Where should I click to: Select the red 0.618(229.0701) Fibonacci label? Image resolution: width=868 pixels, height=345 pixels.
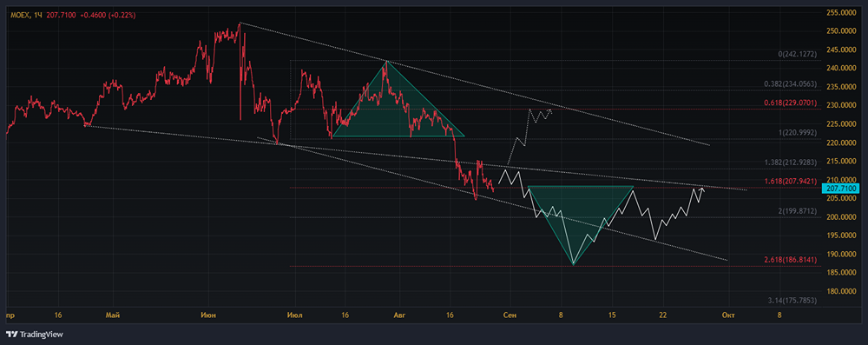(x=790, y=103)
